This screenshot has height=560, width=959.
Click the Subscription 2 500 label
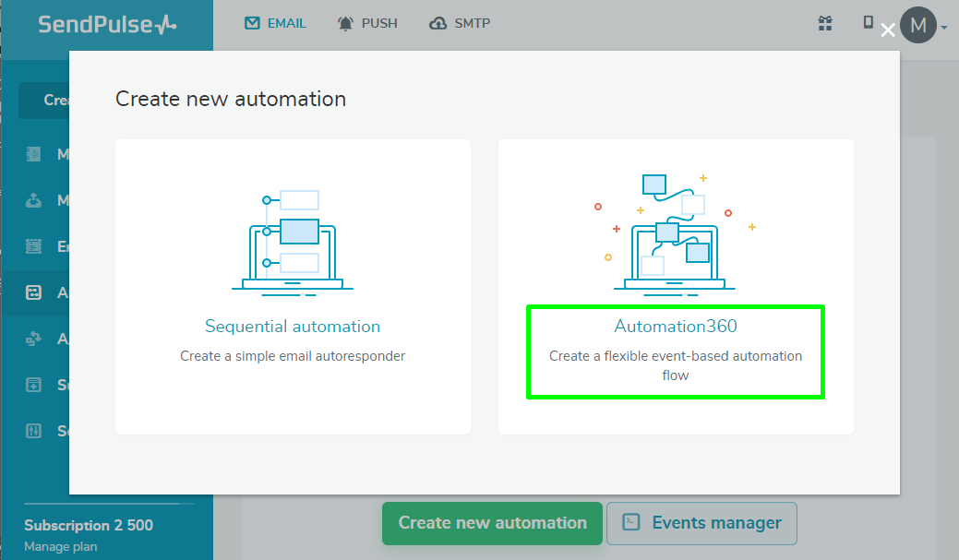click(x=89, y=525)
